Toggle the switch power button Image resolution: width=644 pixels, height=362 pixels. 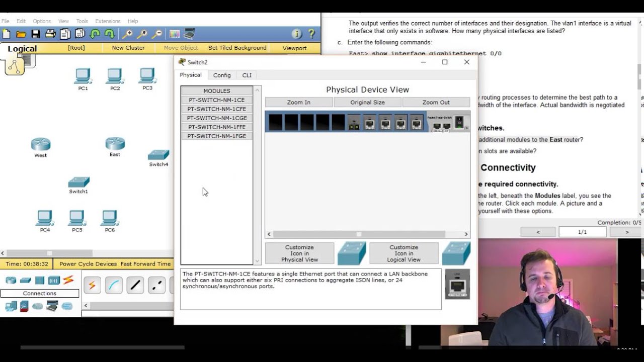click(459, 122)
